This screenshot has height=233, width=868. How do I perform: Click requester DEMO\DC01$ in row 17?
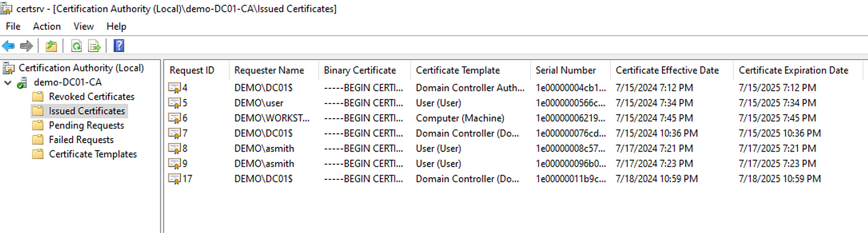[263, 179]
